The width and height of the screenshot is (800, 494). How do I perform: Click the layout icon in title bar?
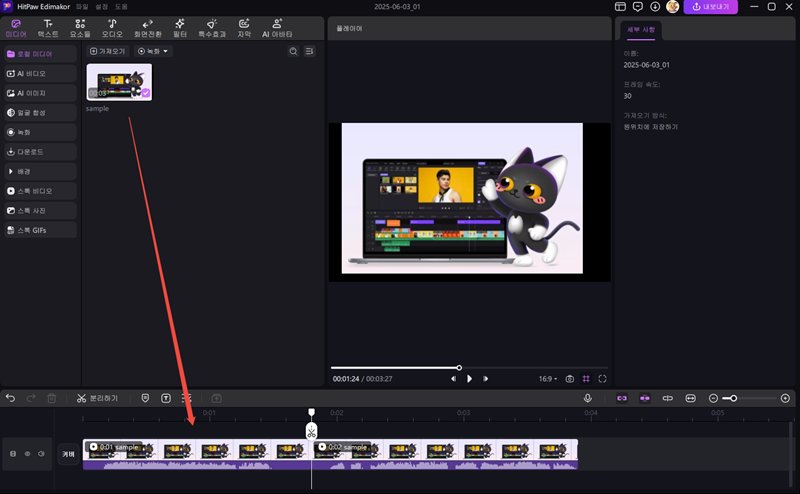tap(620, 7)
